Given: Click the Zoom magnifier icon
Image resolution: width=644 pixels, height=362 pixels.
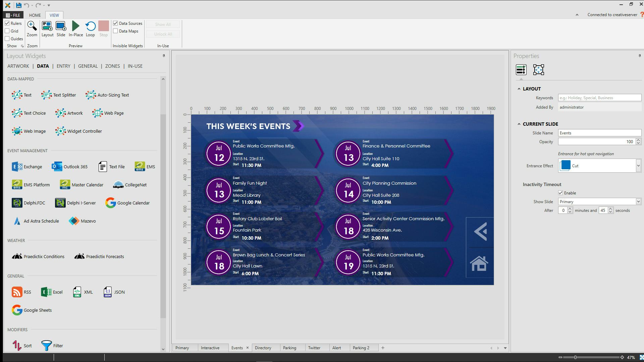Looking at the screenshot, I should (32, 26).
